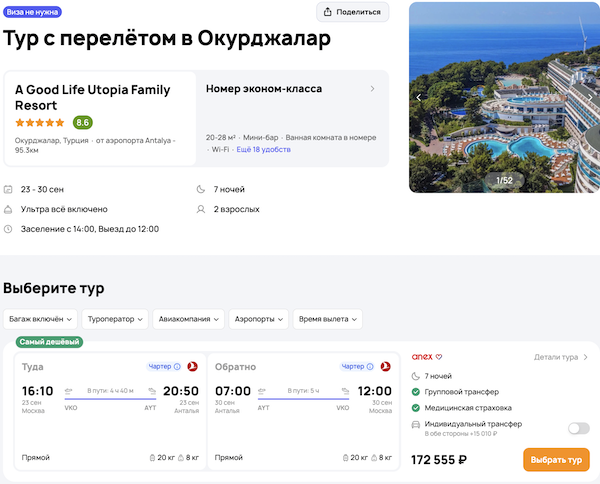Viewport: 600px width, 484px height.
Task: Click the calendar icon beside 23 - 30 сен
Action: point(9,189)
